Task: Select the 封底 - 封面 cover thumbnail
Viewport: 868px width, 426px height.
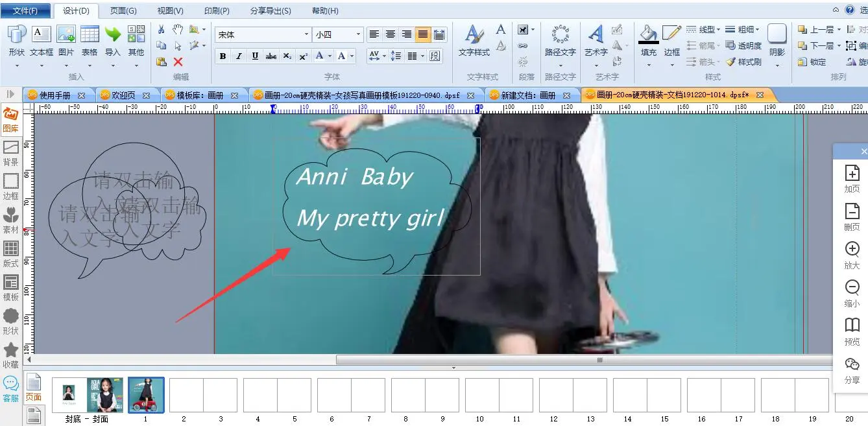Action: (x=88, y=396)
